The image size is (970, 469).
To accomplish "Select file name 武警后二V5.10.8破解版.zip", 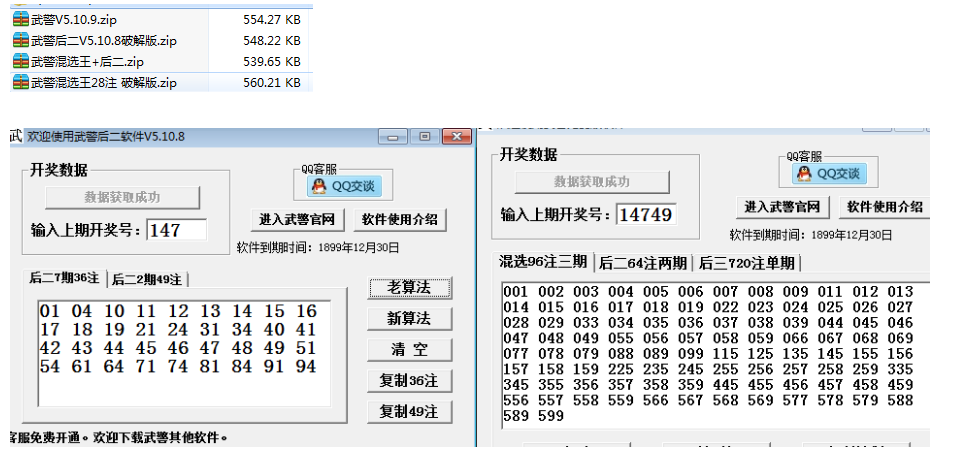I will click(104, 41).
